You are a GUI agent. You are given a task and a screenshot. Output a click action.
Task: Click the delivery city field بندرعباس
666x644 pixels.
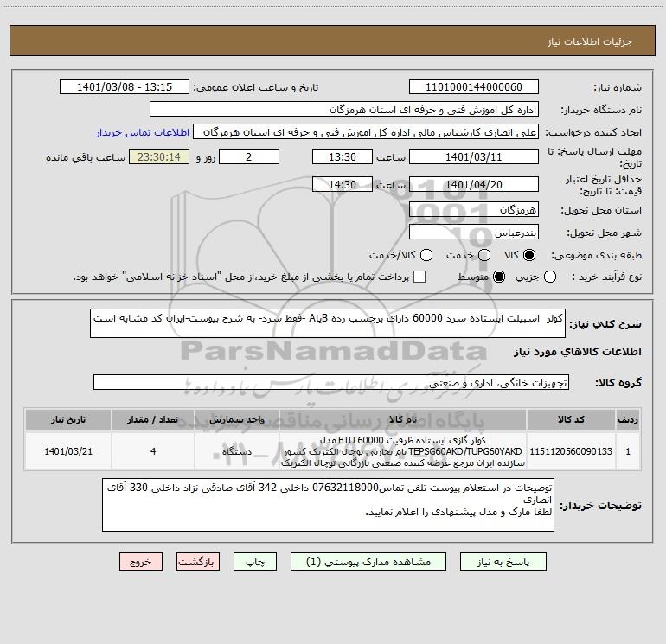point(474,232)
